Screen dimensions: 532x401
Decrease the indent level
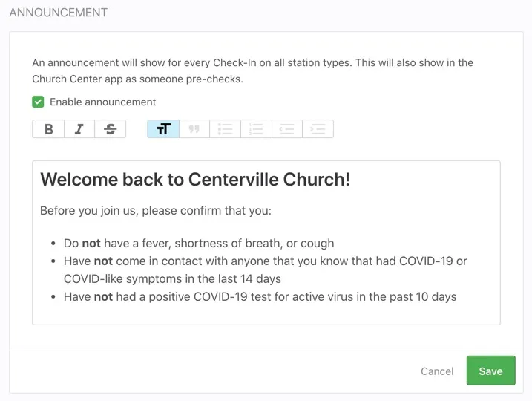point(286,129)
